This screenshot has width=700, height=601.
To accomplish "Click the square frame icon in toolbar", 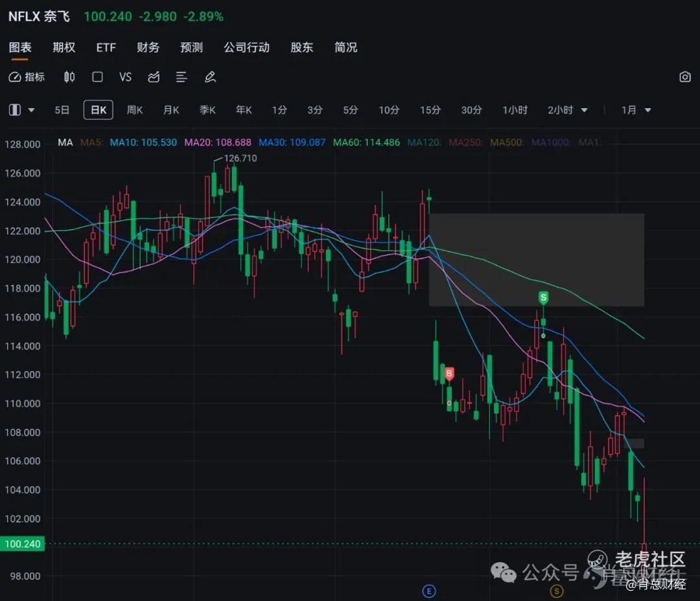I will [97, 77].
